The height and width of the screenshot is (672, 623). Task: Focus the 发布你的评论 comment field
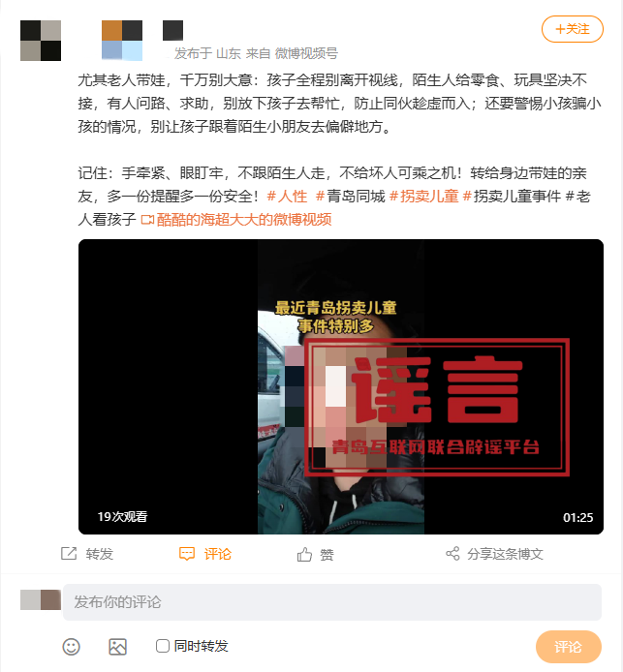click(x=332, y=601)
